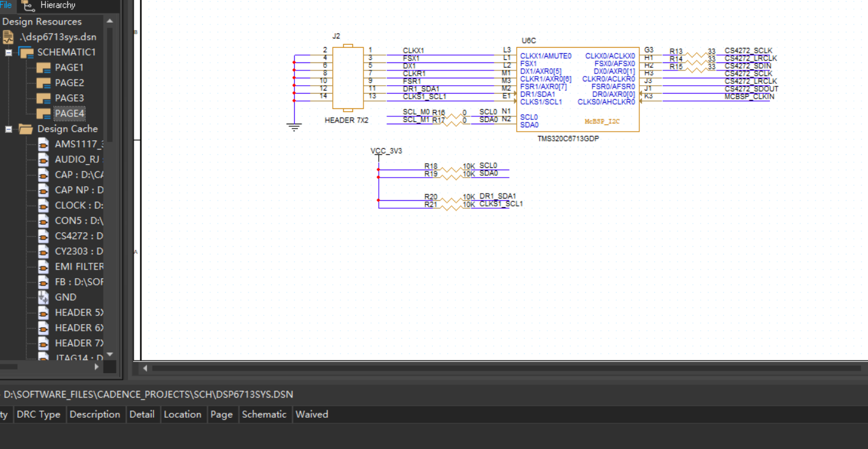Click the VCC_3V3 power label
Viewport: 868px width, 449px height.
386,151
